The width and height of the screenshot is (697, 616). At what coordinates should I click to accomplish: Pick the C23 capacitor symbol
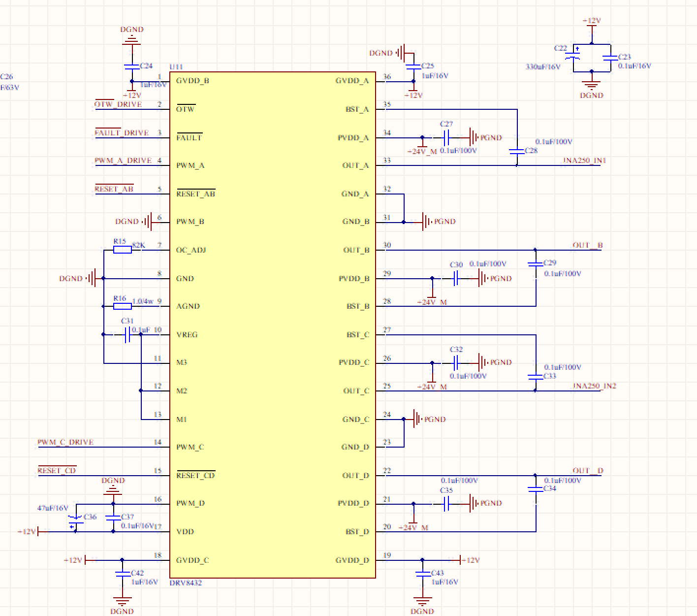pos(610,58)
